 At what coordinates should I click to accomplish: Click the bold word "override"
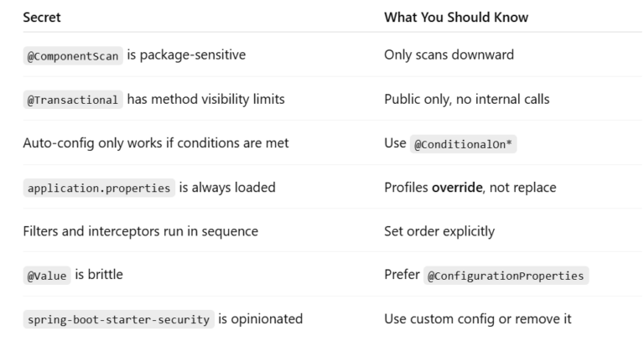(457, 188)
